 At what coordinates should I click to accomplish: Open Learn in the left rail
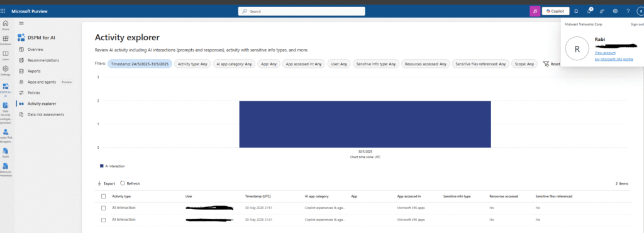5,55
